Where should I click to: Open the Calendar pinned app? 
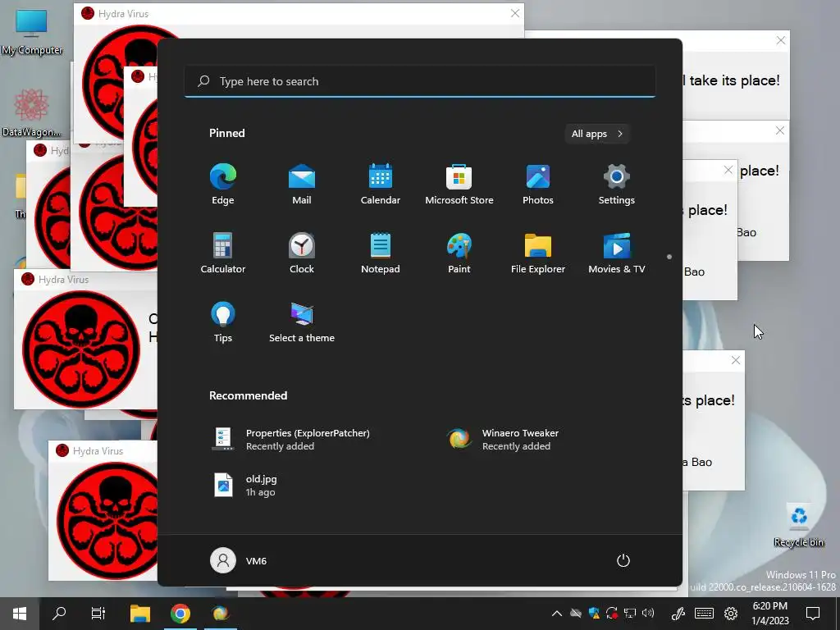tap(381, 185)
